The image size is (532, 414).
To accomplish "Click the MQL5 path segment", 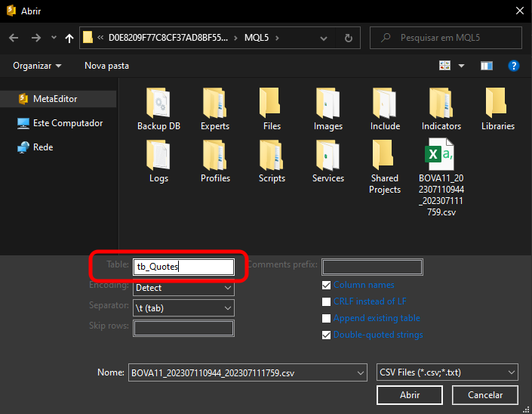I will (x=257, y=38).
